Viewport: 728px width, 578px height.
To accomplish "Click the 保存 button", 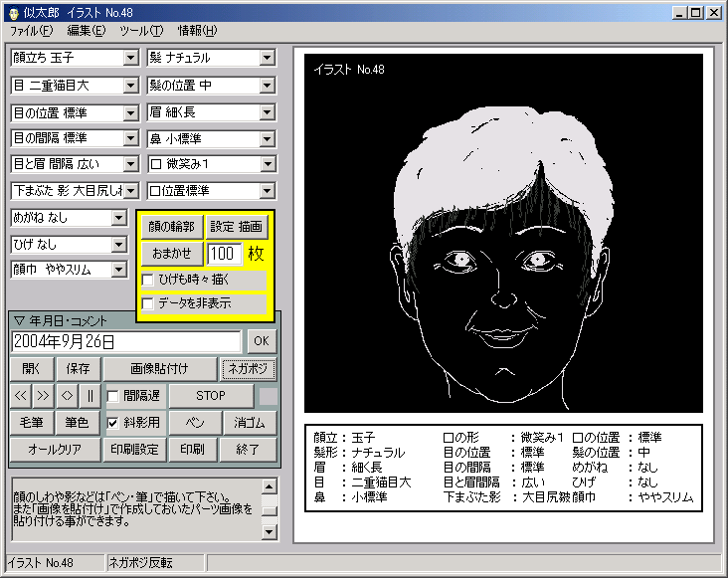I will [x=78, y=369].
